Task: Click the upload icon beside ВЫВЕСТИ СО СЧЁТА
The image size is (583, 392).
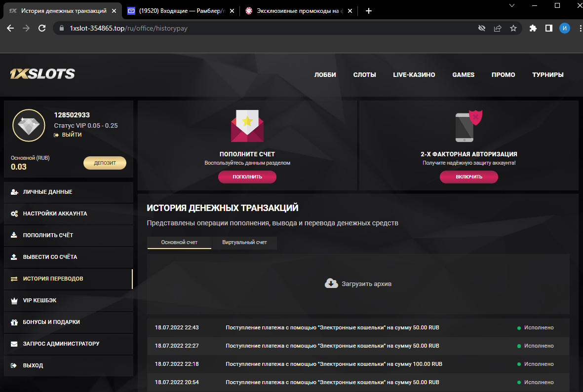Action: pos(14,257)
